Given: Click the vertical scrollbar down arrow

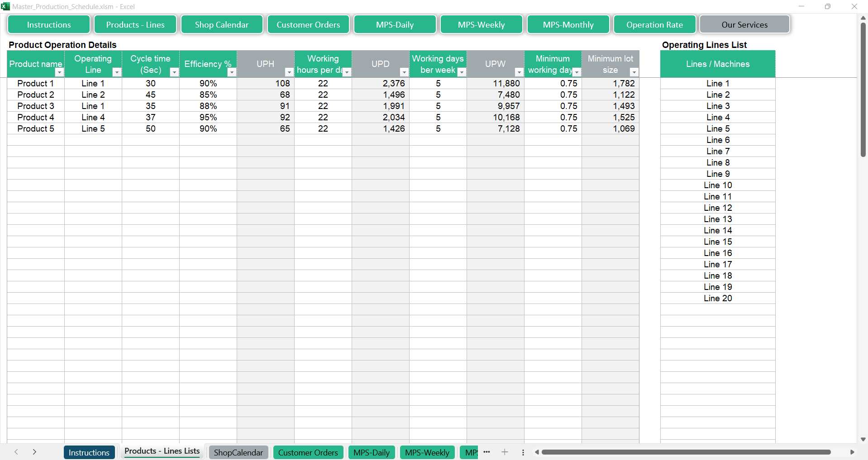Looking at the screenshot, I should coord(863,439).
